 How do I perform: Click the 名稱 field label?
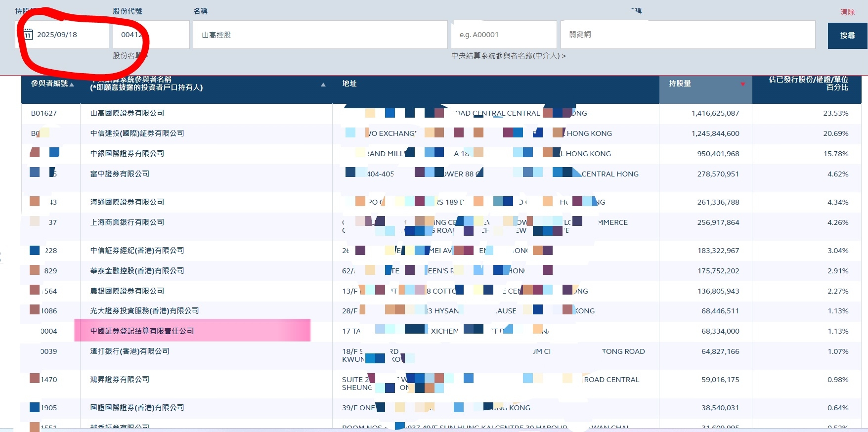200,11
